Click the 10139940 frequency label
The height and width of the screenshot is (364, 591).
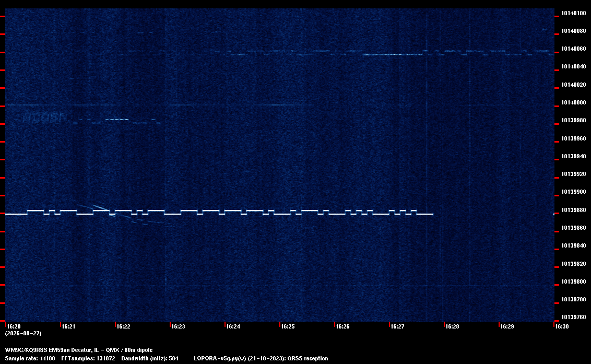pos(573,156)
